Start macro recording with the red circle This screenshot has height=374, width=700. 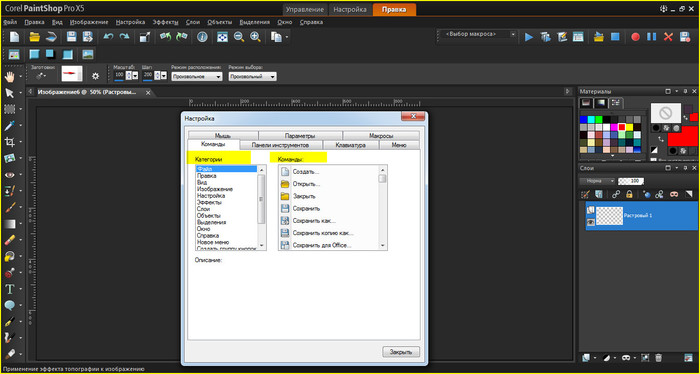point(635,37)
